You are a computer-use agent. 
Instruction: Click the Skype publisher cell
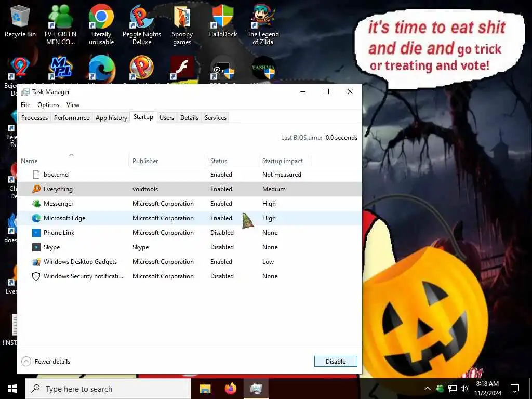[140, 247]
